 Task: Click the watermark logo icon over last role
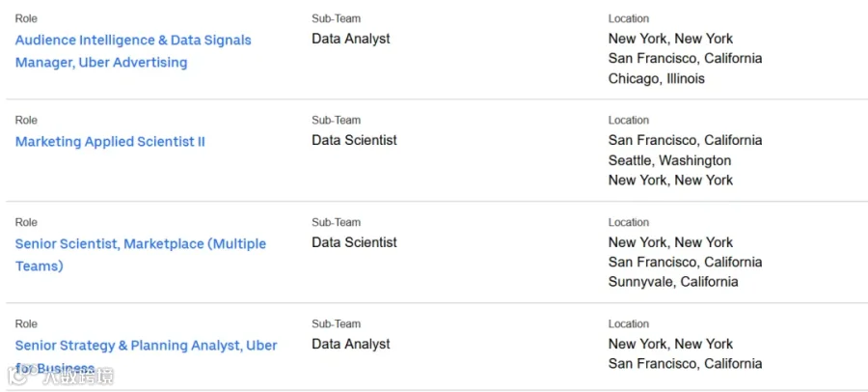coord(19,376)
